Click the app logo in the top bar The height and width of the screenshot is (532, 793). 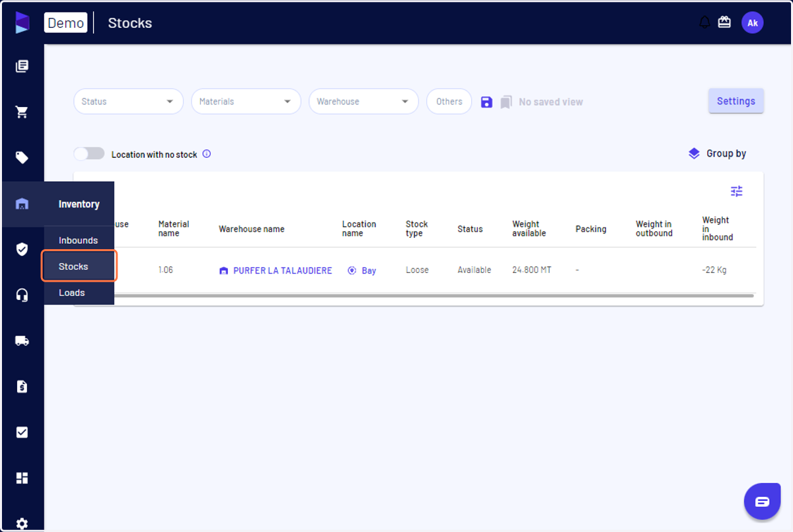[x=22, y=22]
